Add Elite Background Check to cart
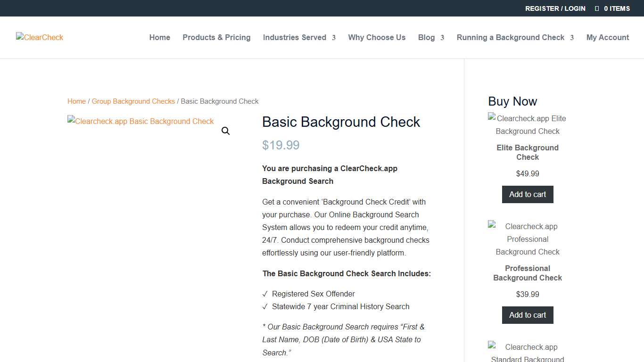Image resolution: width=644 pixels, height=362 pixels. pos(527,194)
